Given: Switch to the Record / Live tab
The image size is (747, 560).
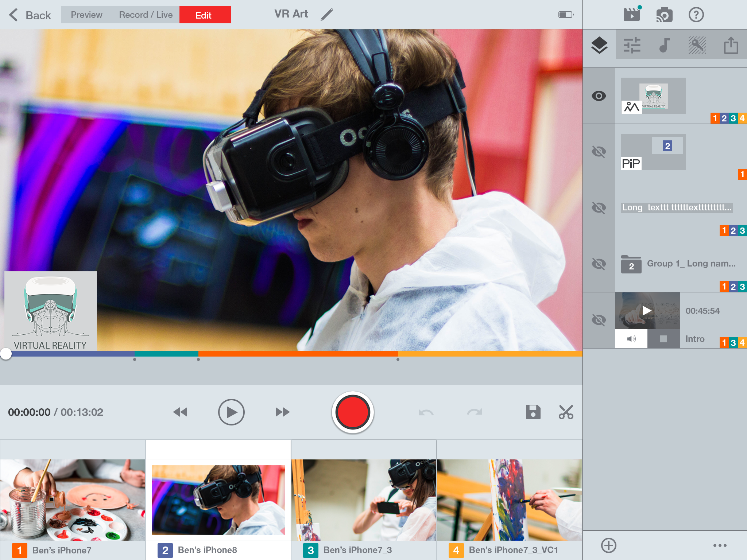Looking at the screenshot, I should click(146, 15).
